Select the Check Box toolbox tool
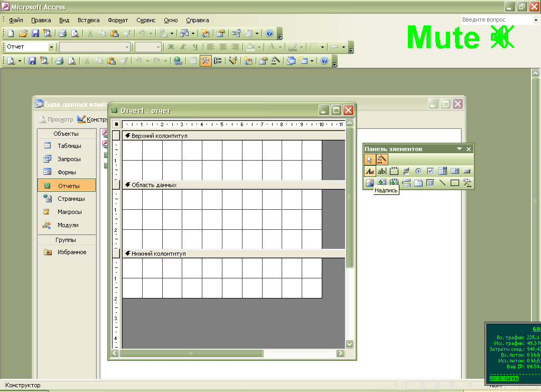Image resolution: width=541 pixels, height=392 pixels. [430, 171]
